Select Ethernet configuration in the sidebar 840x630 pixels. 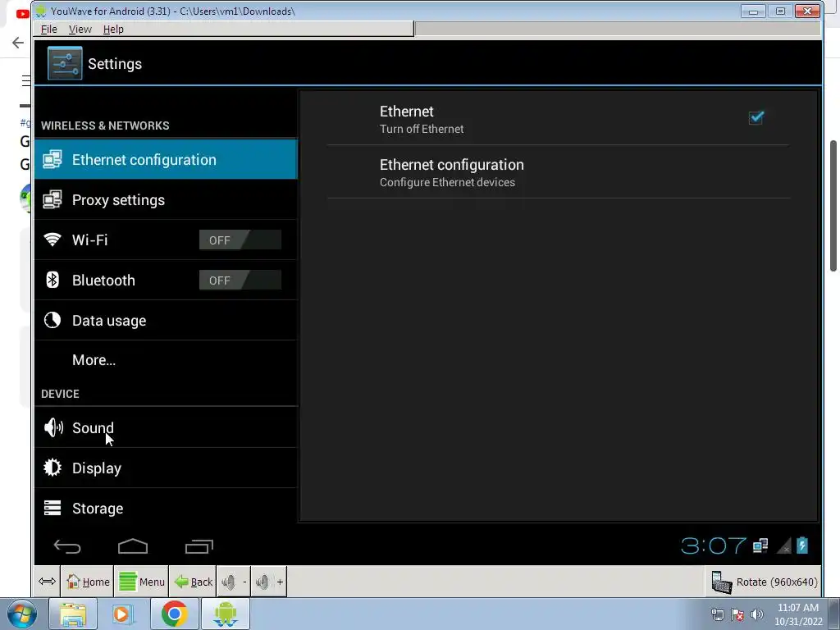pos(166,160)
